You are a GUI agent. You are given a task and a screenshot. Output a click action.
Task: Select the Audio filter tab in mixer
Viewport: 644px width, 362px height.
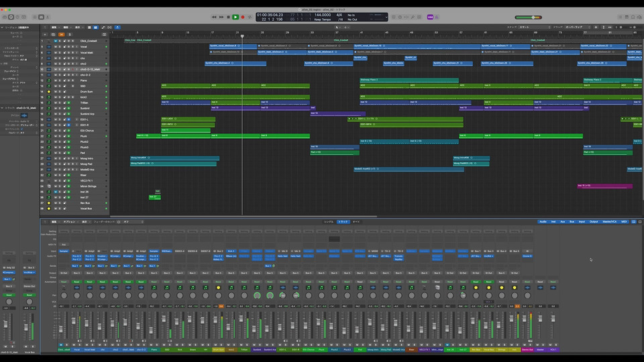pos(542,221)
